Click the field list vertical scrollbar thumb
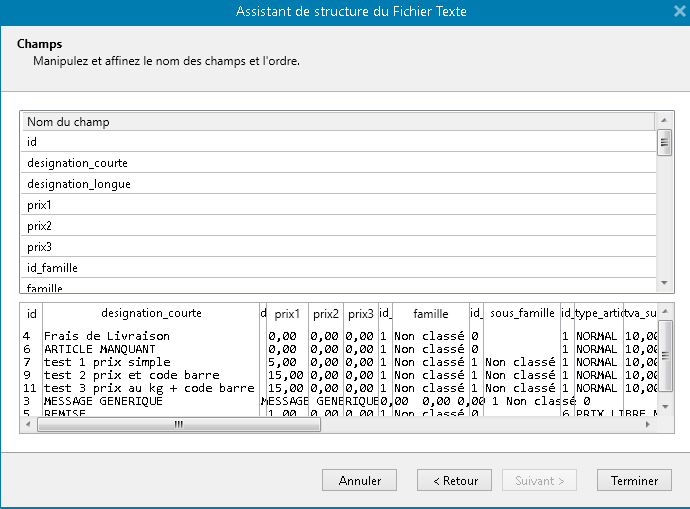The height and width of the screenshot is (509, 690). (x=663, y=142)
